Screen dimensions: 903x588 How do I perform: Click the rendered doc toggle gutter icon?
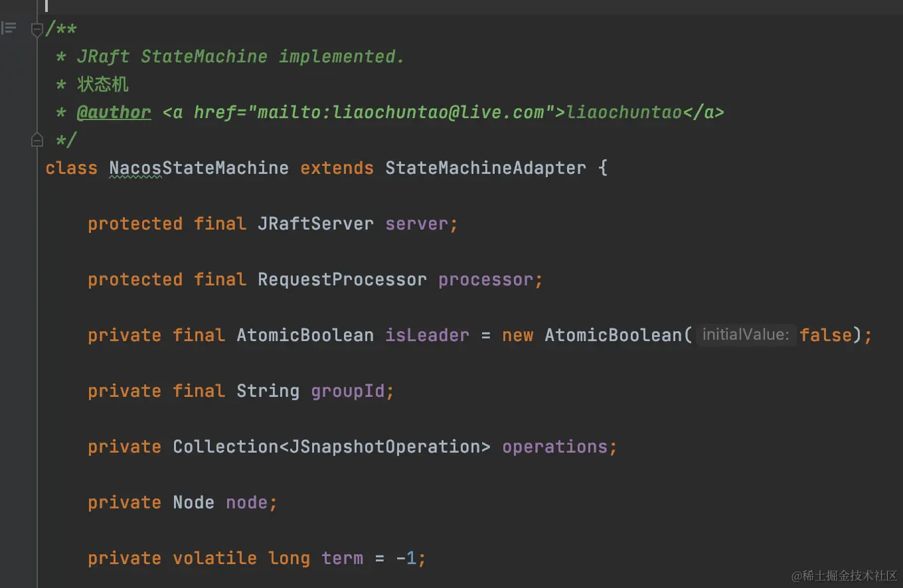(x=9, y=29)
